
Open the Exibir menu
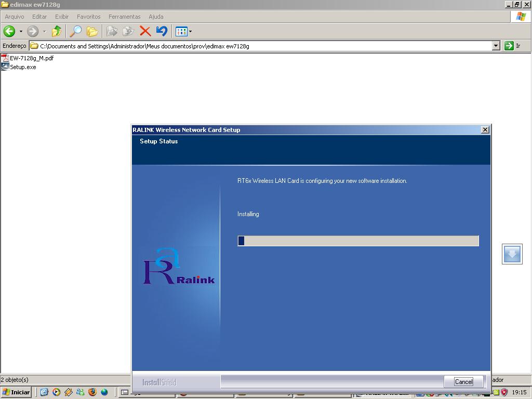click(x=62, y=17)
